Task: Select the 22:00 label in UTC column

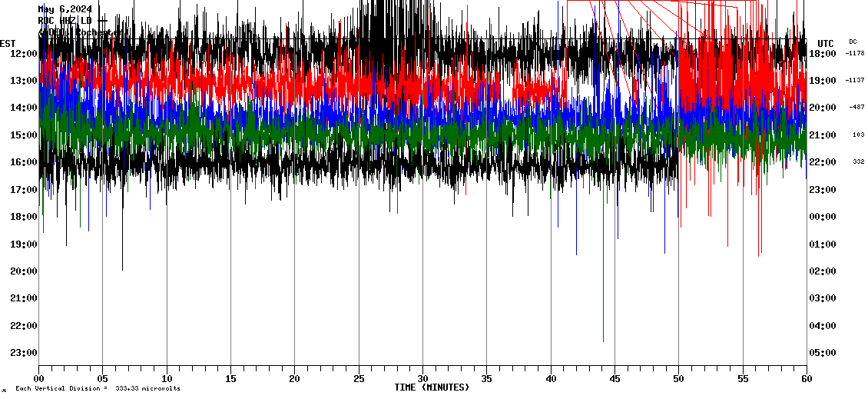Action: 823,161
